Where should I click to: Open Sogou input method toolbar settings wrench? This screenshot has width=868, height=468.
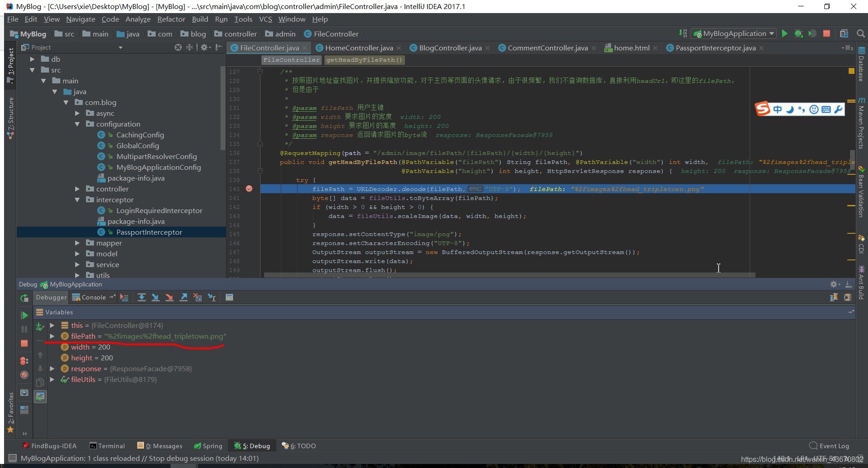tap(838, 109)
